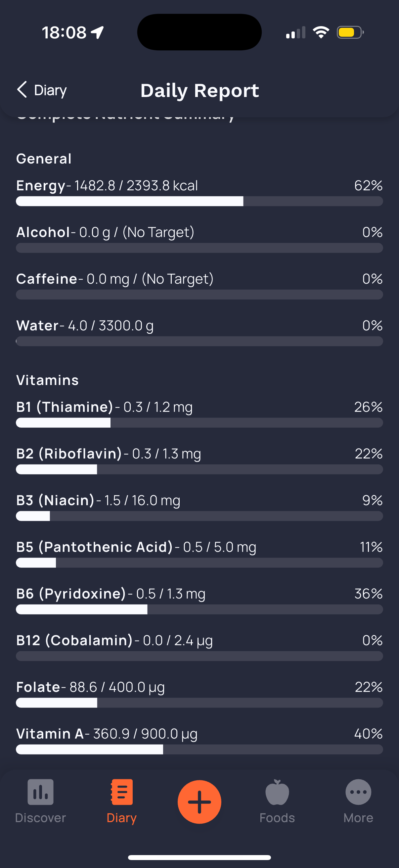
Task: Open the Discover bar-chart icon
Action: pyautogui.click(x=40, y=792)
